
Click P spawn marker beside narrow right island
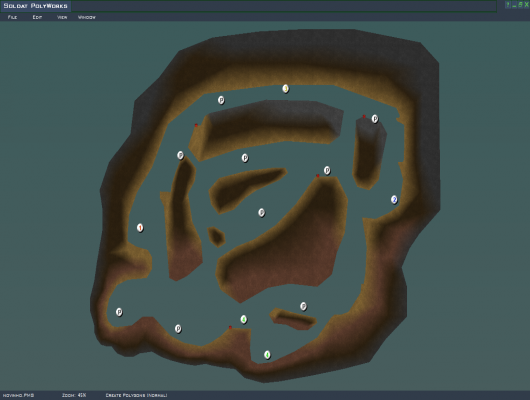(375, 119)
